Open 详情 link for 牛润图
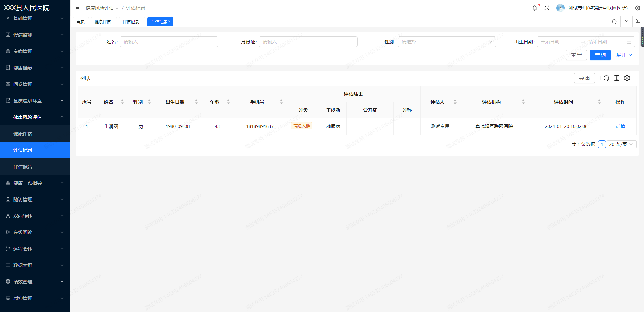The image size is (644, 312). [x=620, y=126]
